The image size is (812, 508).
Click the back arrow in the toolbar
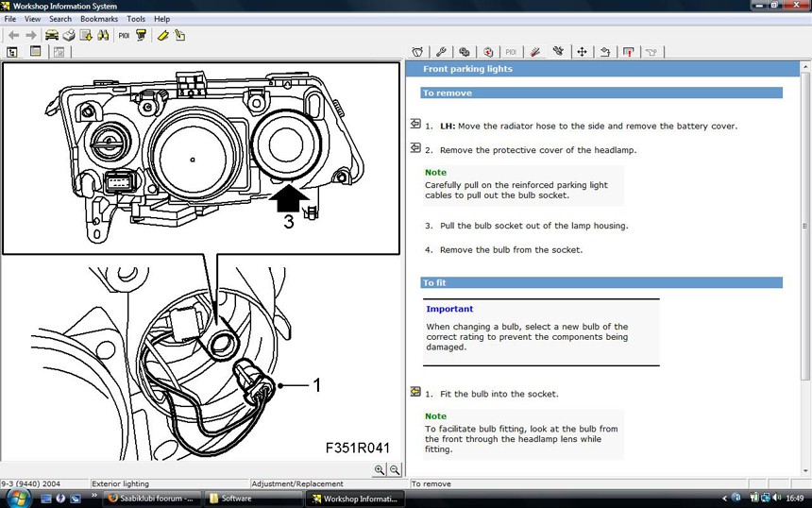13,35
